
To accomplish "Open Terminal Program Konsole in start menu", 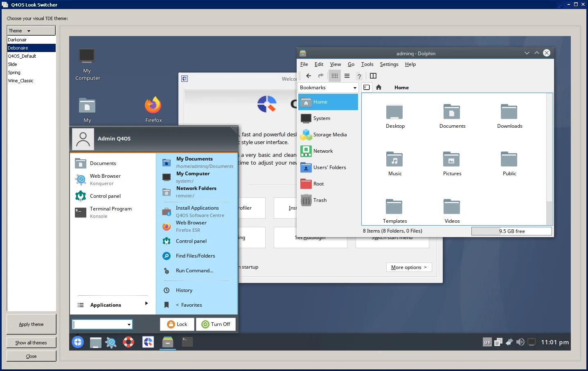I will (113, 212).
